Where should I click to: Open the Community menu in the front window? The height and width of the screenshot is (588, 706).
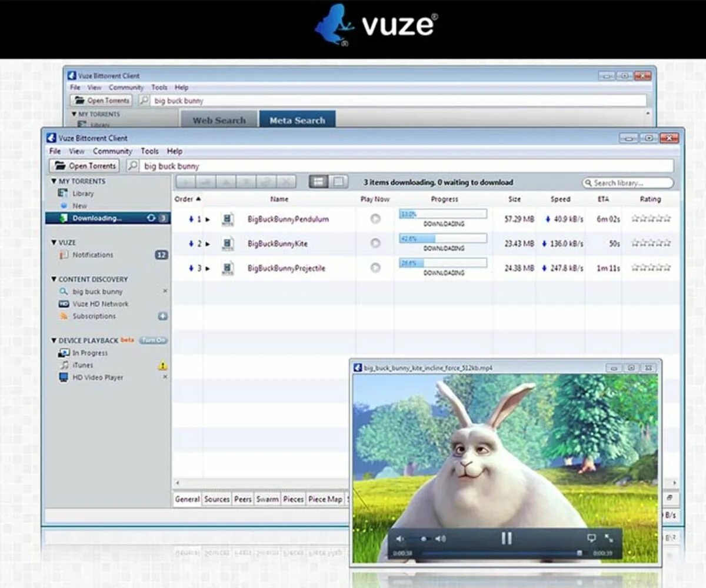[112, 151]
